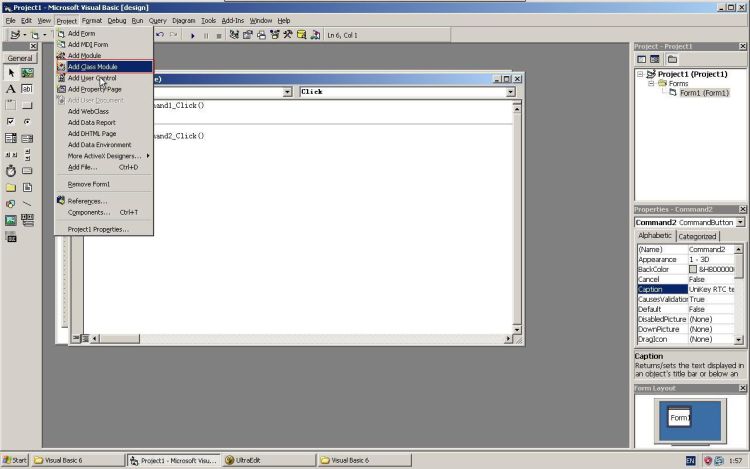
Task: Select the CheckBox control tool in the toolbox
Action: click(x=11, y=121)
